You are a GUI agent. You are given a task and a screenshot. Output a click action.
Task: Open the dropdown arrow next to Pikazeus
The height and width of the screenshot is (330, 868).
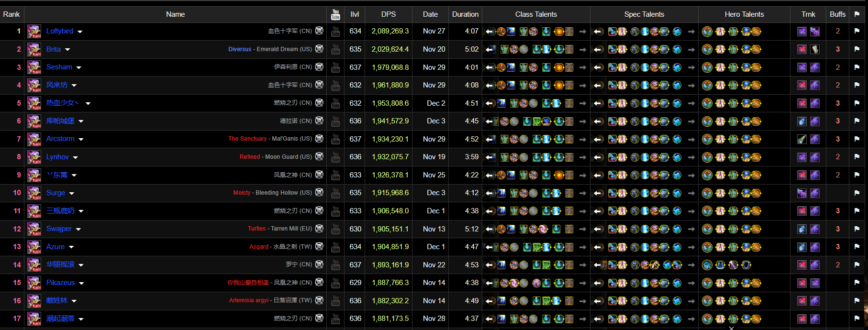coord(81,284)
